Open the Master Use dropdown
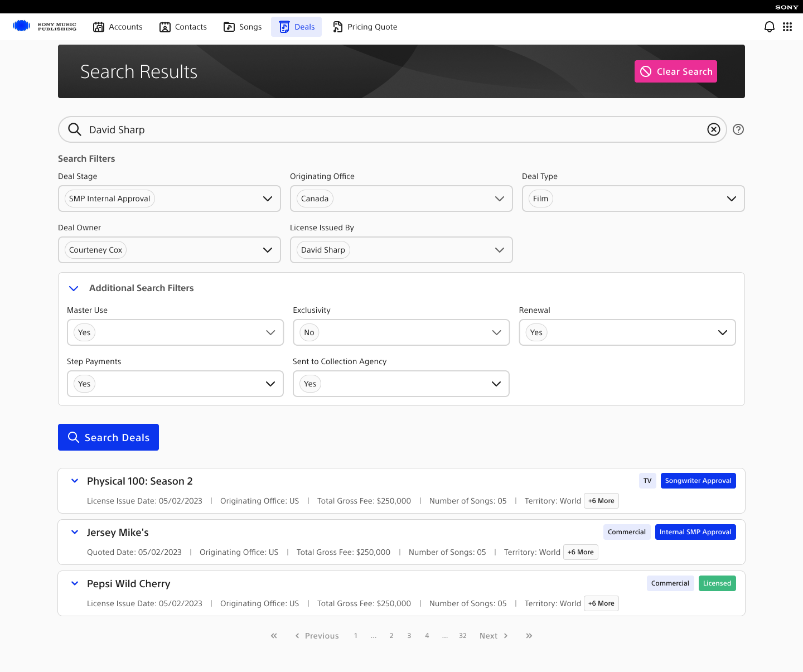This screenshot has height=672, width=803. point(175,332)
